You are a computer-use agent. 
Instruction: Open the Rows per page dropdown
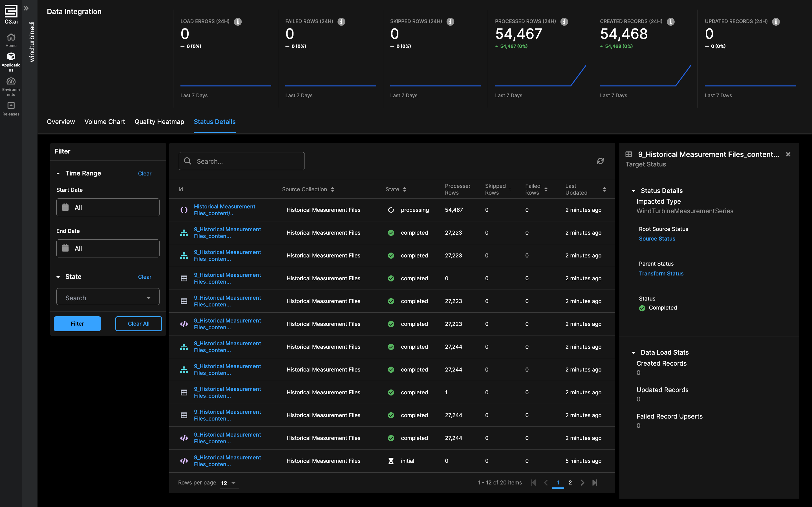[x=229, y=483]
